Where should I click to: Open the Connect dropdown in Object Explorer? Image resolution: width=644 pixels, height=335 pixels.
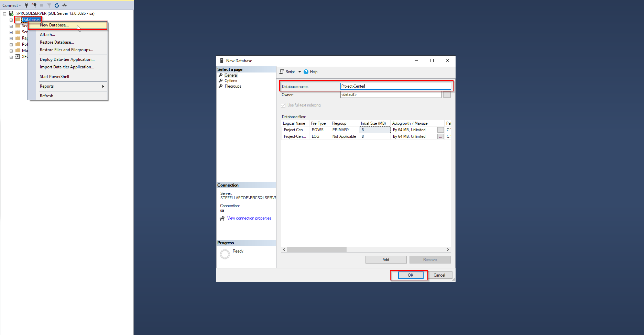click(11, 5)
